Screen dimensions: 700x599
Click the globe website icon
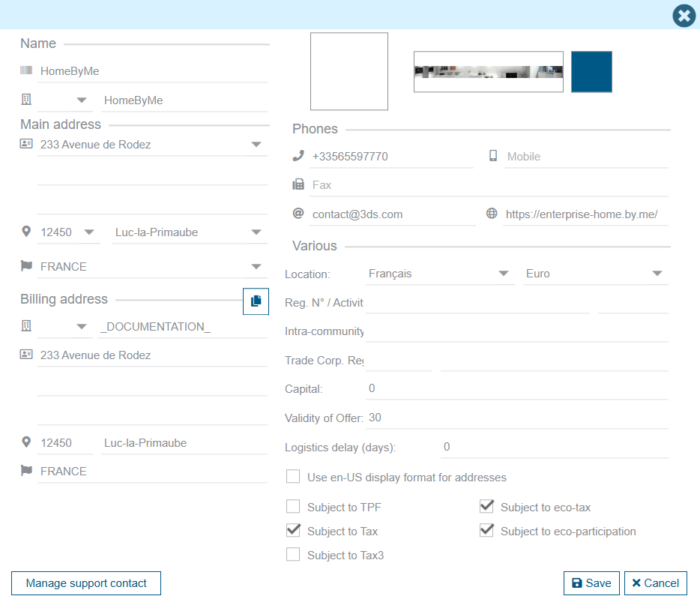pos(492,214)
